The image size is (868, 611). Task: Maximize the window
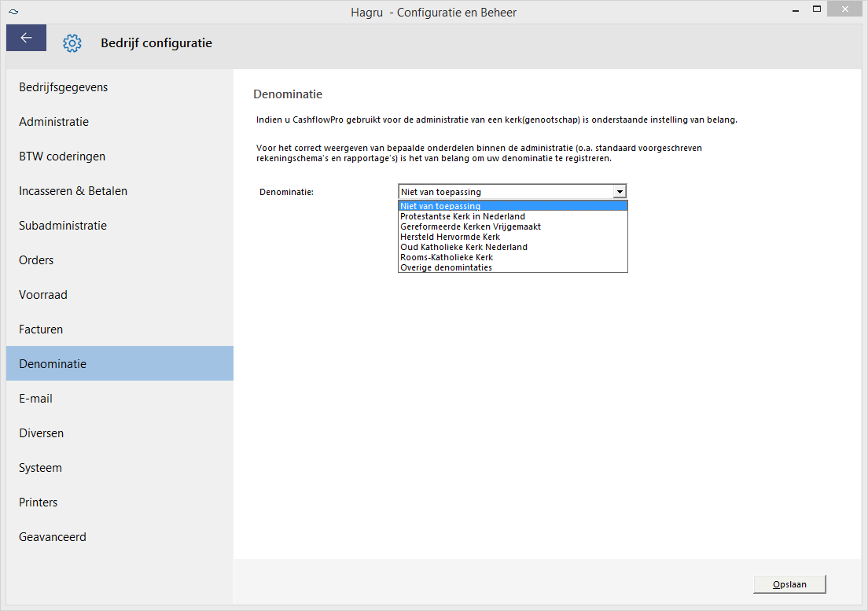coord(817,9)
